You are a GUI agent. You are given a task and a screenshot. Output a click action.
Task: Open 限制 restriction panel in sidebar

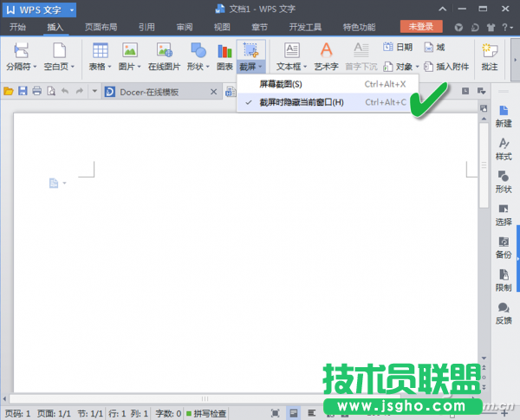point(504,281)
